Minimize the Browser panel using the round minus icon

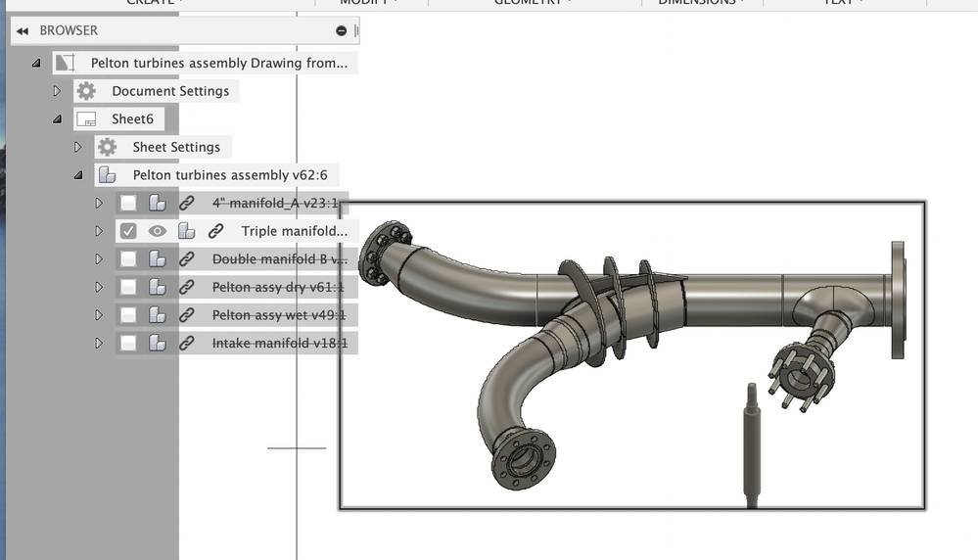342,30
